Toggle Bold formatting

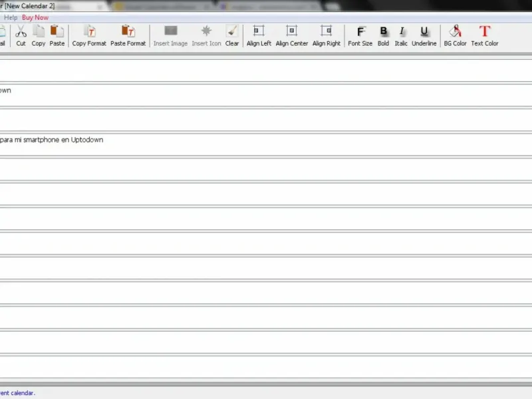point(384,35)
